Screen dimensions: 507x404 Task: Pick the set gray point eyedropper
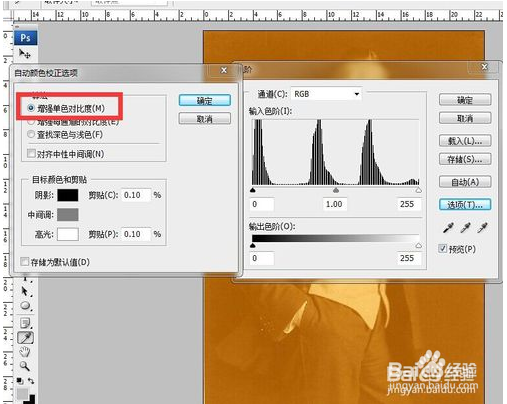pos(465,228)
